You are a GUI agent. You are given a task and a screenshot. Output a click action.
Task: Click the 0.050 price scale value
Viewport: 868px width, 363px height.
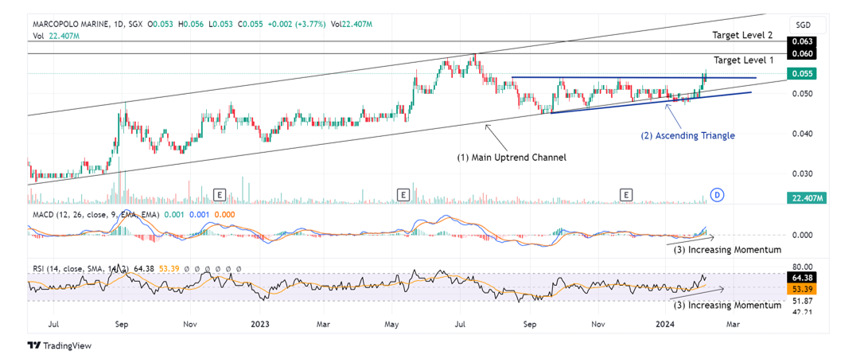[x=800, y=94]
